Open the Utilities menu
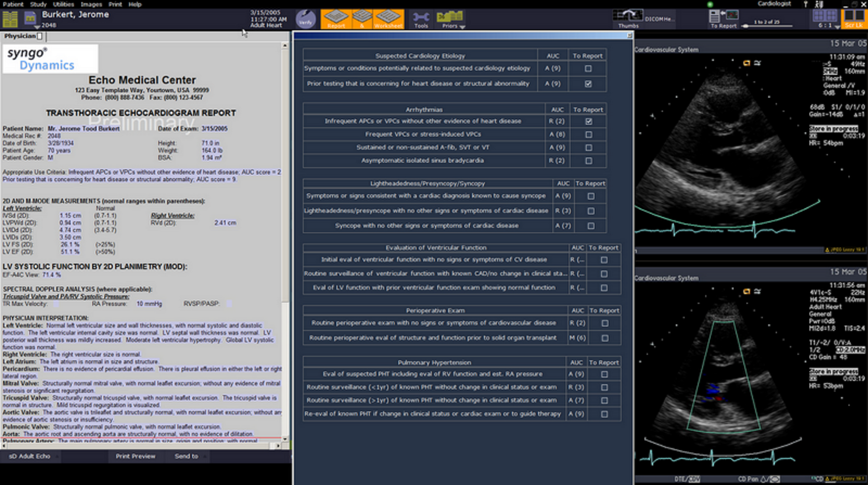This screenshot has height=485, width=868. pyautogui.click(x=63, y=5)
